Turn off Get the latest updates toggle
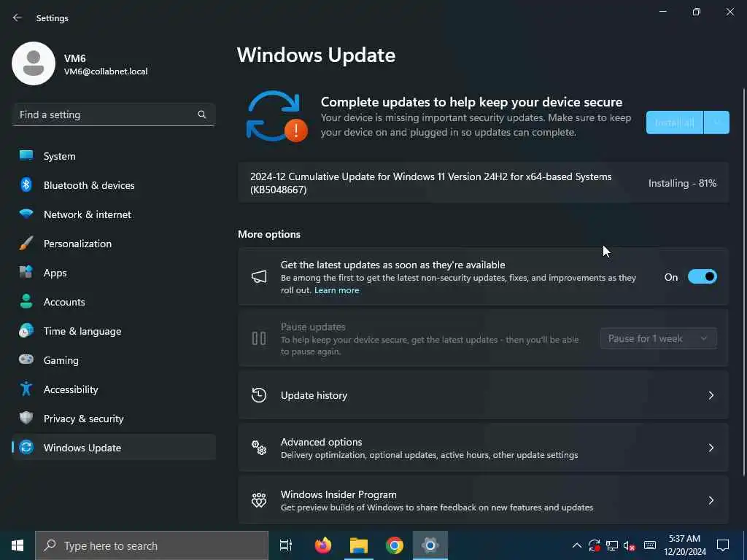The image size is (747, 560). click(703, 276)
